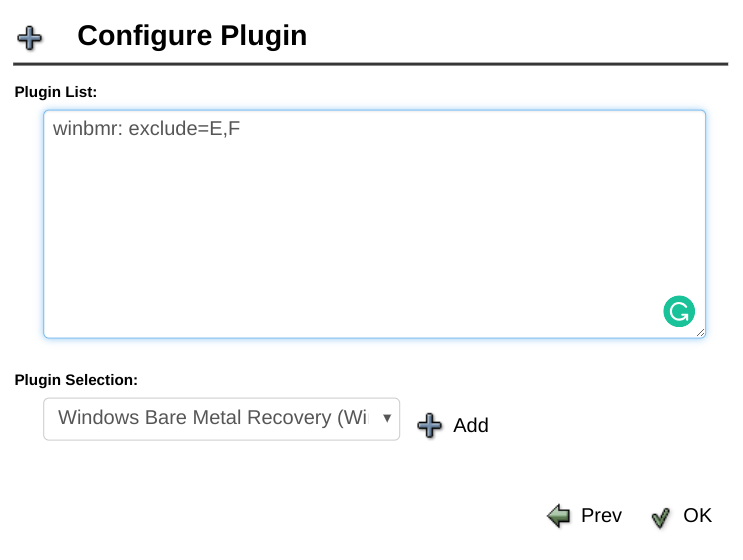Click the plus icon beside Configure Plugin title
Image resolution: width=743 pixels, height=560 pixels.
pos(29,38)
